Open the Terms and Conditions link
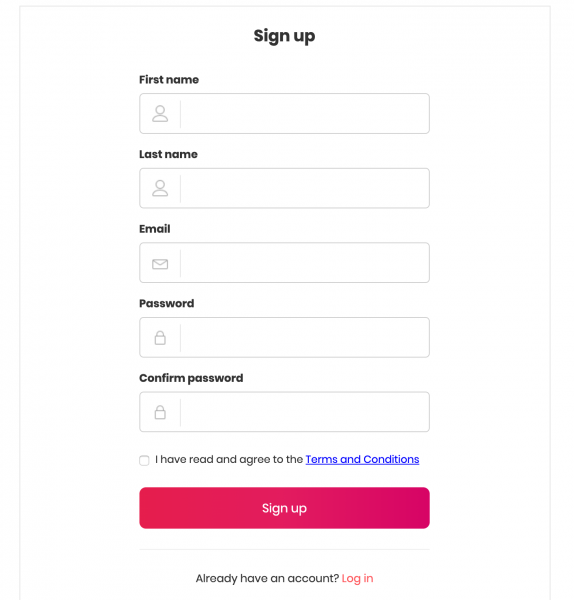 click(362, 459)
